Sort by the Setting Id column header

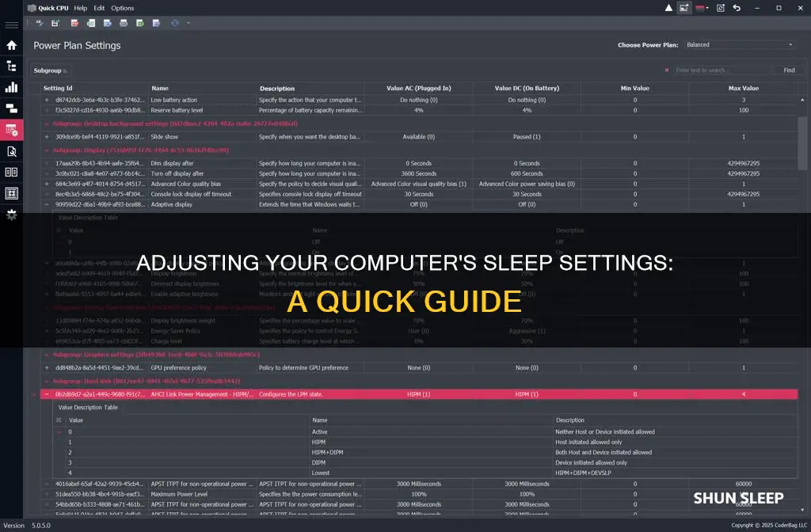tap(94, 89)
